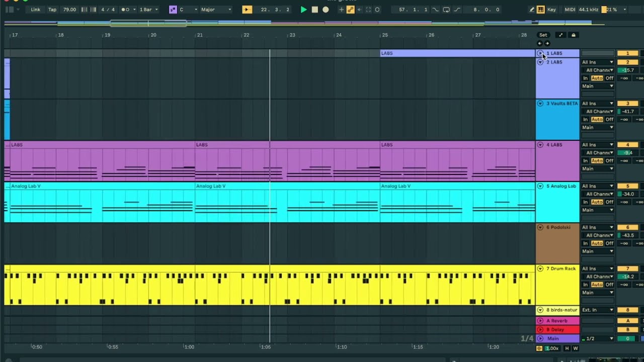The width and height of the screenshot is (644, 362).
Task: Open the 1 Bar quantization dropdown
Action: click(x=148, y=10)
